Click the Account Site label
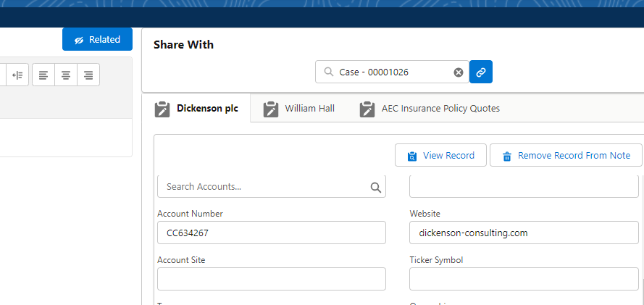Screen dimensions: 644x305 181,260
